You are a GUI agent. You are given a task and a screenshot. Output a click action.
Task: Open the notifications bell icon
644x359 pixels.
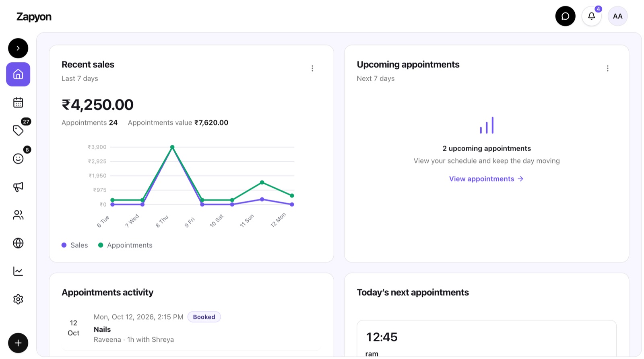tap(592, 16)
